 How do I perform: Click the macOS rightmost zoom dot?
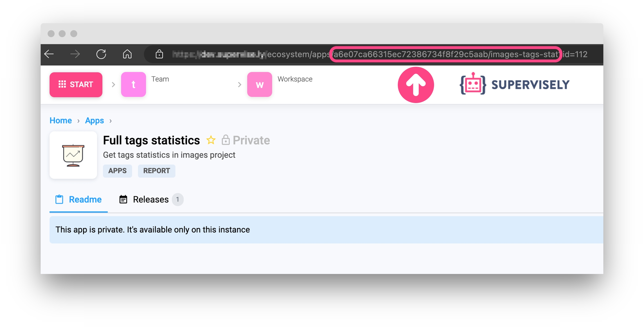pyautogui.click(x=74, y=34)
